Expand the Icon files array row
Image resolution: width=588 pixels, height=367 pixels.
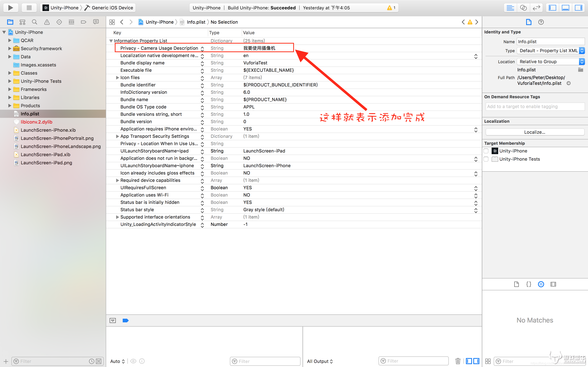point(117,78)
